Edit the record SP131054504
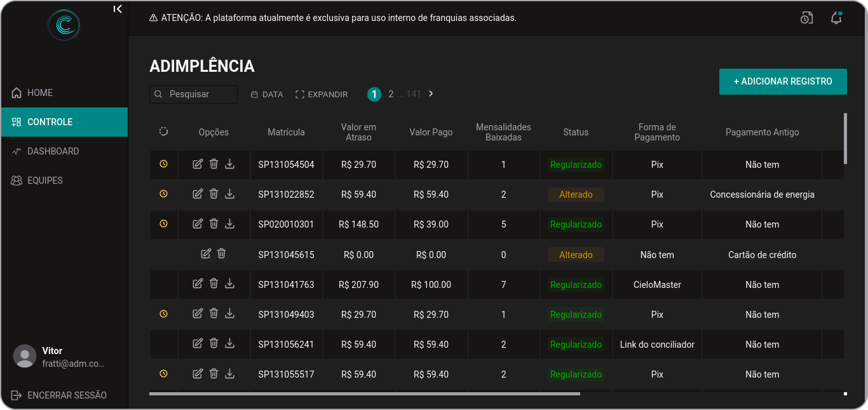Screen dimensions: 868x410 (198, 164)
